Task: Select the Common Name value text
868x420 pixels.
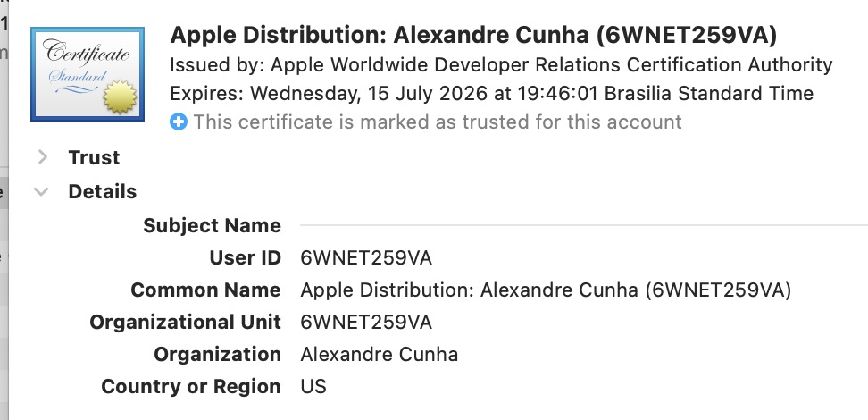Action: pyautogui.click(x=546, y=290)
